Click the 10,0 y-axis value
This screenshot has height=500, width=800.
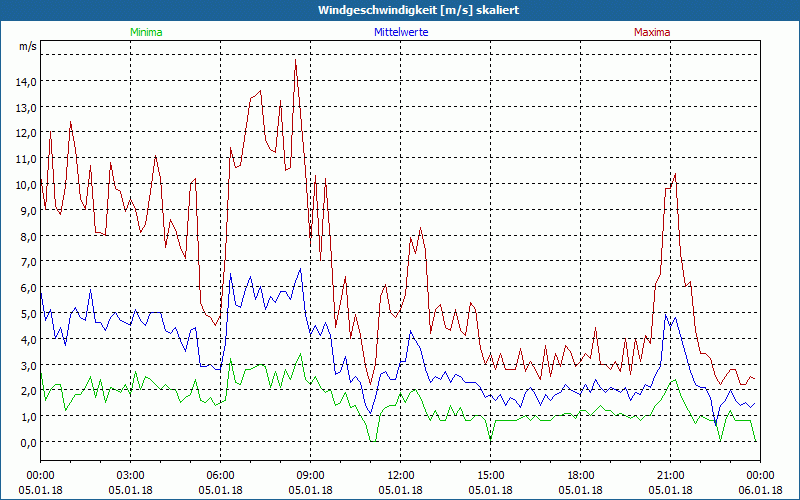point(28,184)
